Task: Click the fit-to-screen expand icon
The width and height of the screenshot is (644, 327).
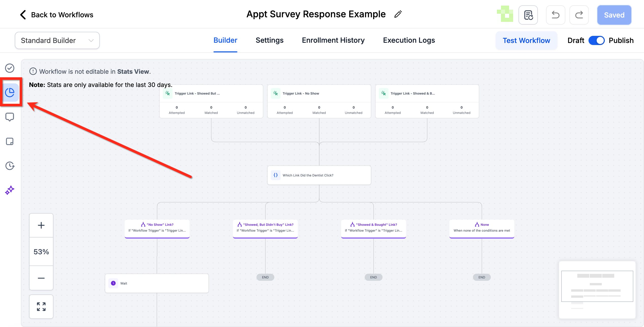Action: (x=41, y=307)
